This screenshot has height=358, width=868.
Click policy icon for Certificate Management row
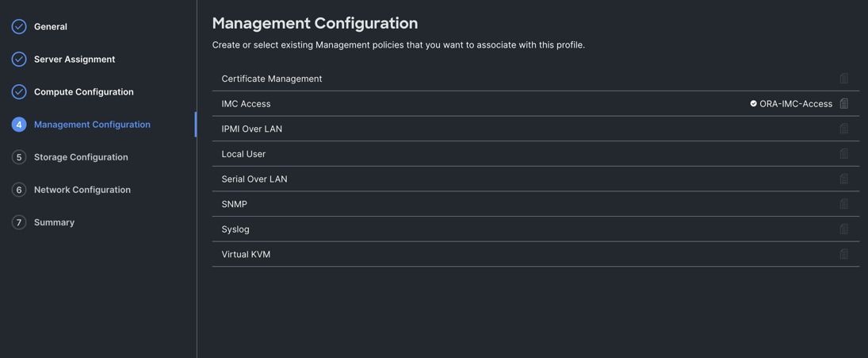tap(843, 79)
